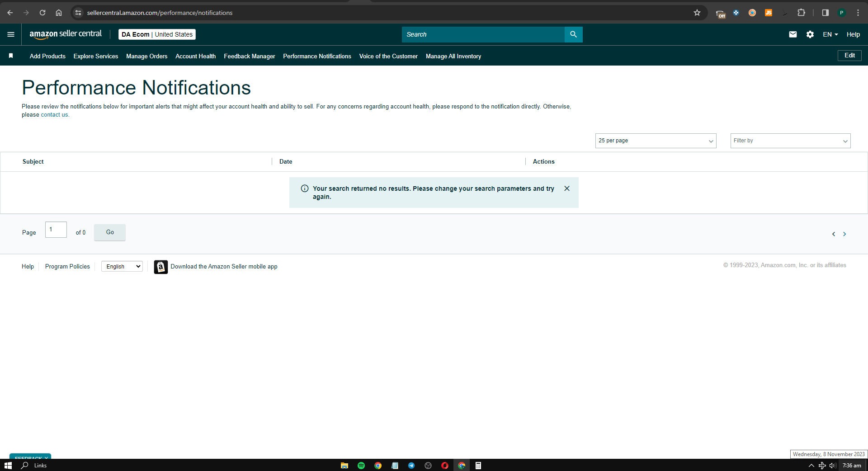Image resolution: width=868 pixels, height=471 pixels.
Task: Click the Date column header
Action: click(286, 161)
